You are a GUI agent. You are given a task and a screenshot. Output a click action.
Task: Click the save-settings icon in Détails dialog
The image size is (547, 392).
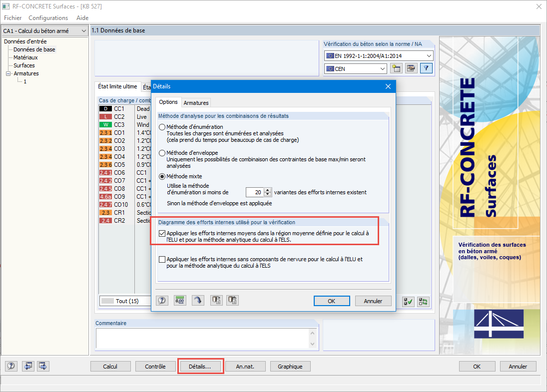click(232, 300)
